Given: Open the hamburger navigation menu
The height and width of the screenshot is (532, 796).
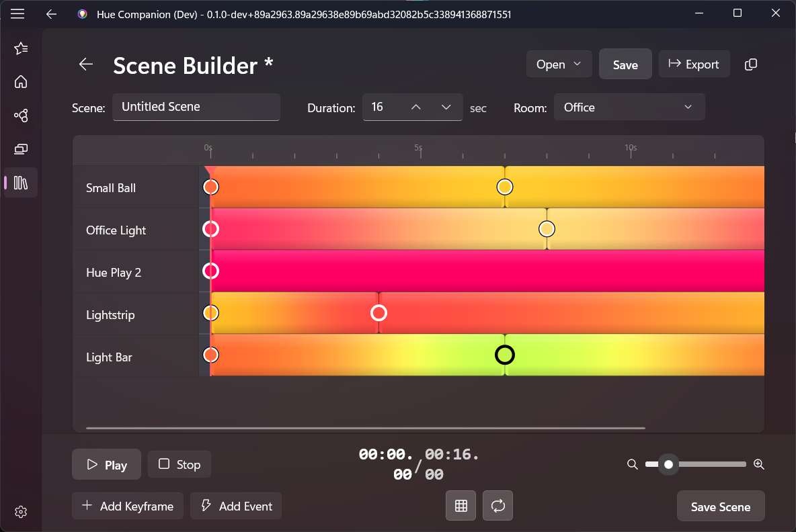Looking at the screenshot, I should pos(17,13).
